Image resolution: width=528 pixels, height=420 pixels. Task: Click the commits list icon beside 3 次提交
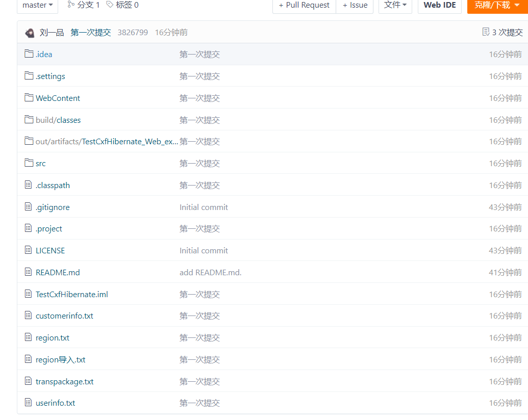(486, 32)
